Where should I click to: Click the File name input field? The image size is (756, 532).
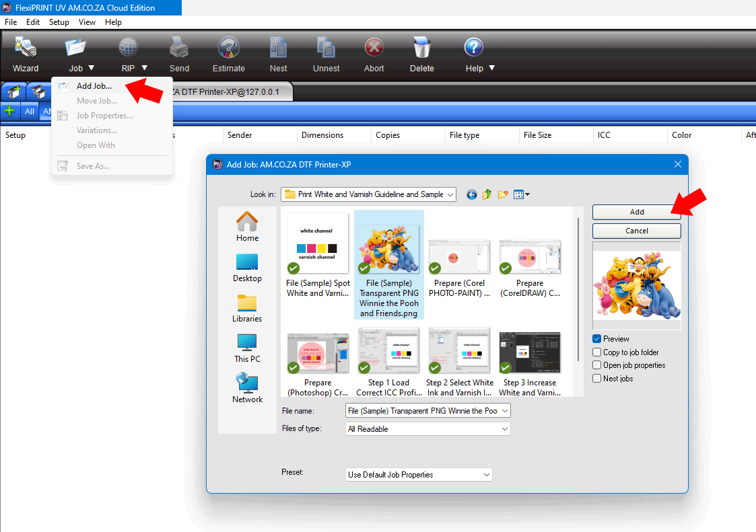tap(421, 410)
